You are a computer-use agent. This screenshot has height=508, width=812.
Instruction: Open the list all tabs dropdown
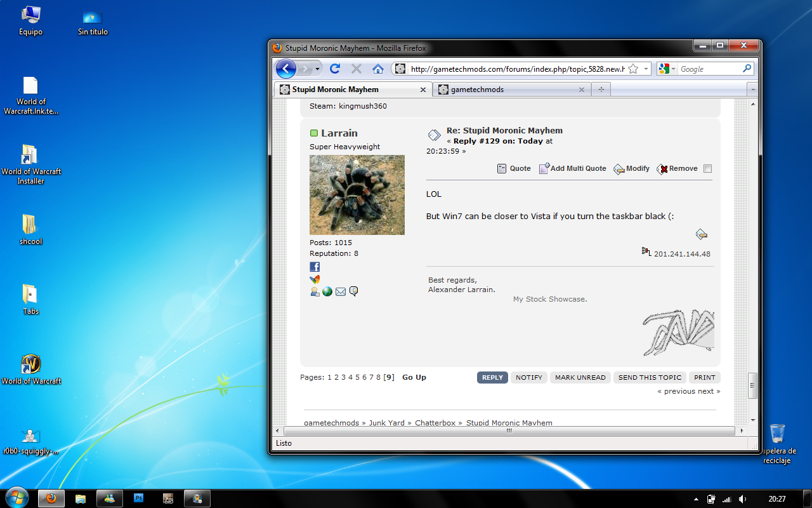[752, 90]
